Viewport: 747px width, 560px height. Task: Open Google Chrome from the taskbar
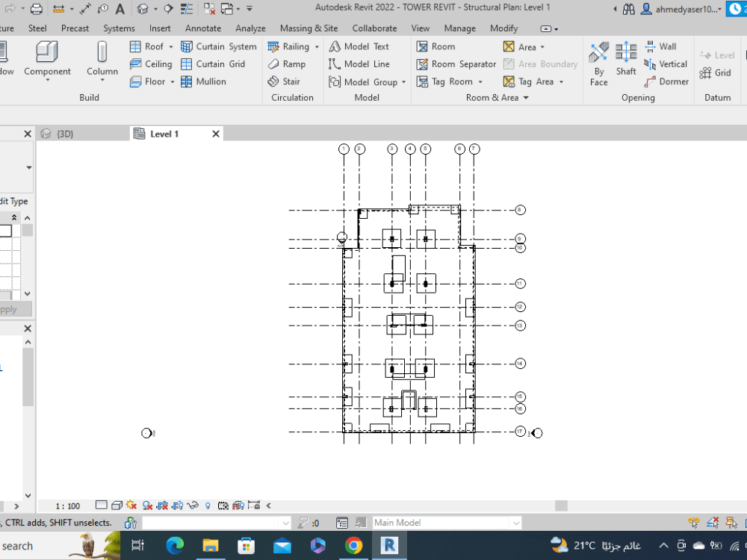[x=354, y=545]
